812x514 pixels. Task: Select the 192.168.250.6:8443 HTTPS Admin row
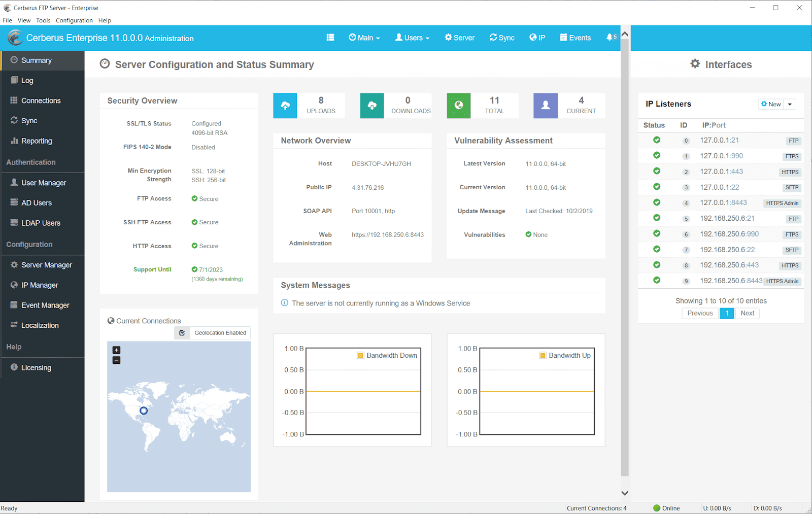(721, 281)
